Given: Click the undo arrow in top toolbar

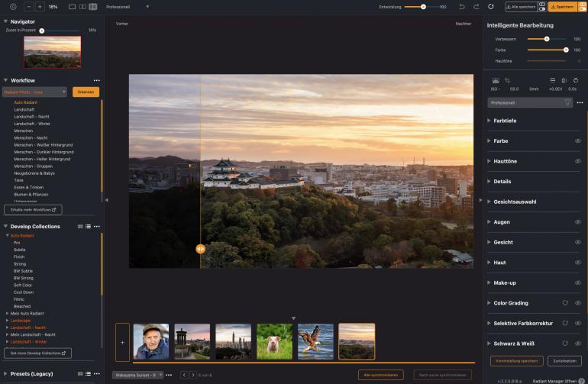Looking at the screenshot, I should pos(462,6).
